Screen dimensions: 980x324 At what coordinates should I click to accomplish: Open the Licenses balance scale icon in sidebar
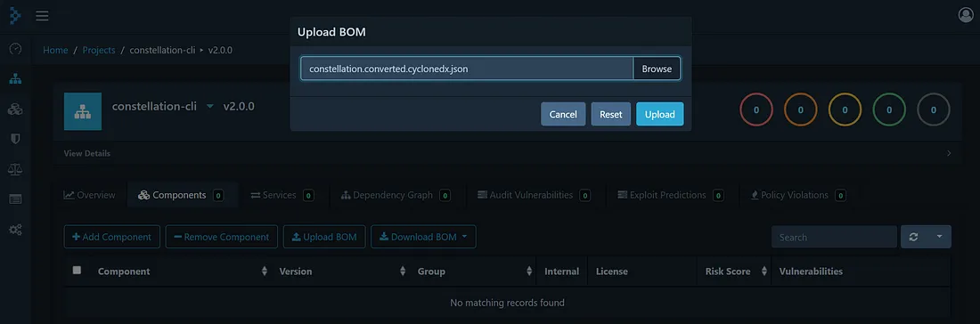coord(15,169)
